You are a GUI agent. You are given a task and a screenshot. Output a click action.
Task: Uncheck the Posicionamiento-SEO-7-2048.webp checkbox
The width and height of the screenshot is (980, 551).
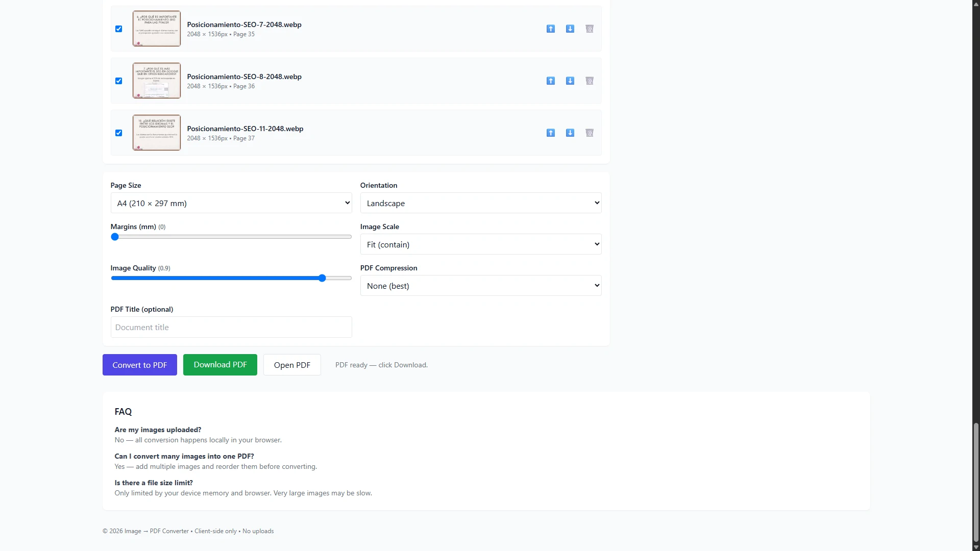(x=118, y=29)
